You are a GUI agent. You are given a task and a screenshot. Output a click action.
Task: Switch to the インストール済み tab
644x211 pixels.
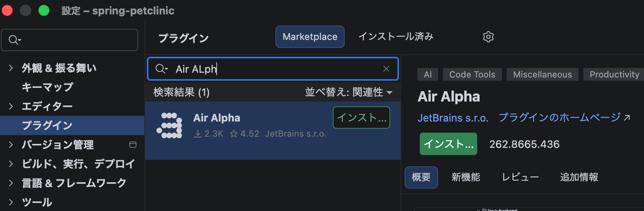point(396,37)
